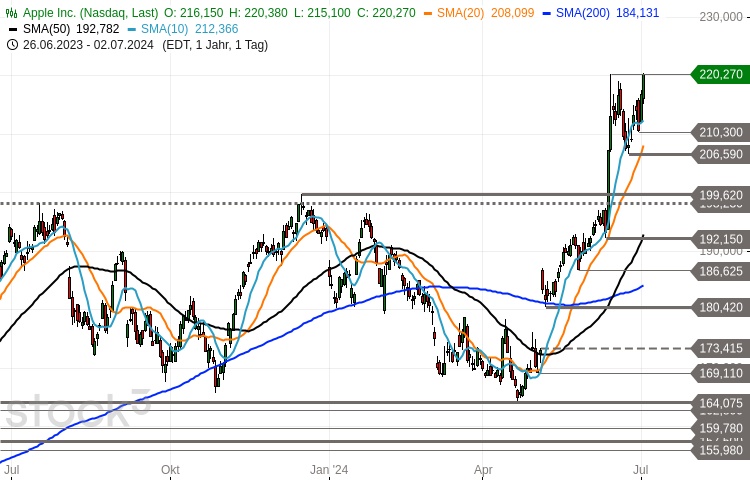Click the 210,300 price level label
750x480 pixels.
pos(720,132)
